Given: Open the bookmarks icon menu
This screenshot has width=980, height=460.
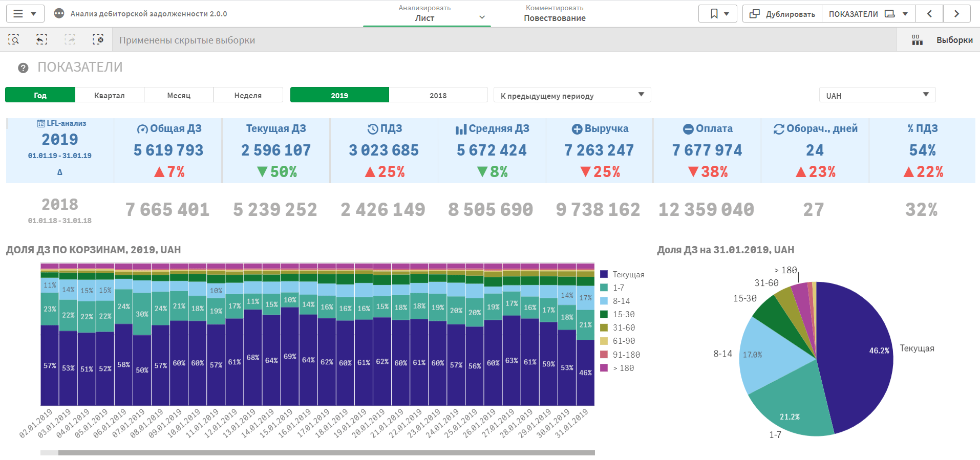Looking at the screenshot, I should 718,14.
